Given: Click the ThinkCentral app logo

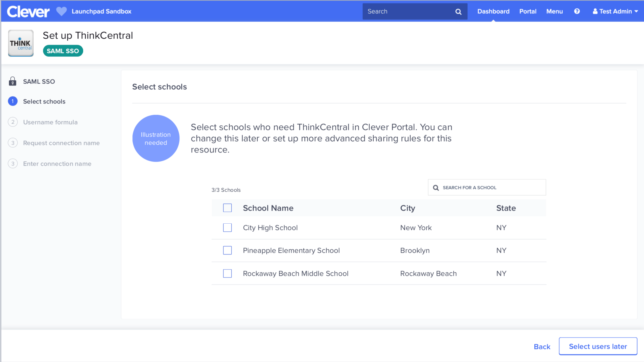Looking at the screenshot, I should tap(21, 43).
